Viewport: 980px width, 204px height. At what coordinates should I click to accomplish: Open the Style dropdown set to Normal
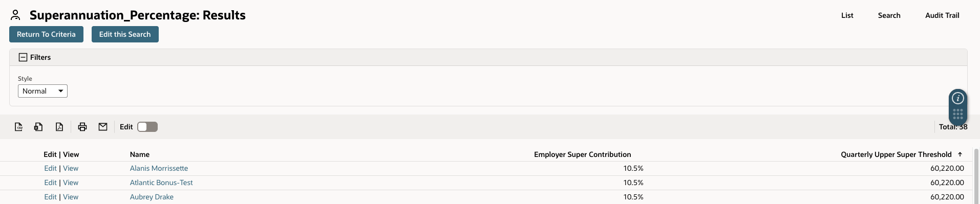coord(42,91)
